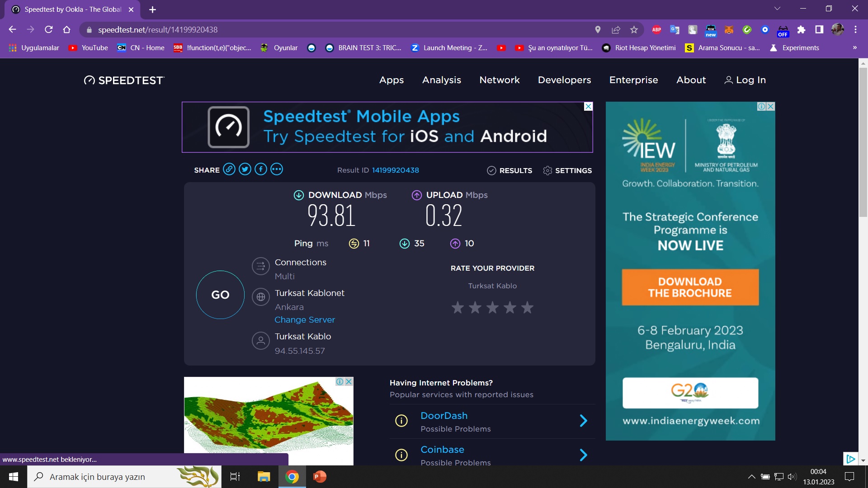The image size is (868, 488).
Task: Copy the result link using the share link icon
Action: pos(229,169)
